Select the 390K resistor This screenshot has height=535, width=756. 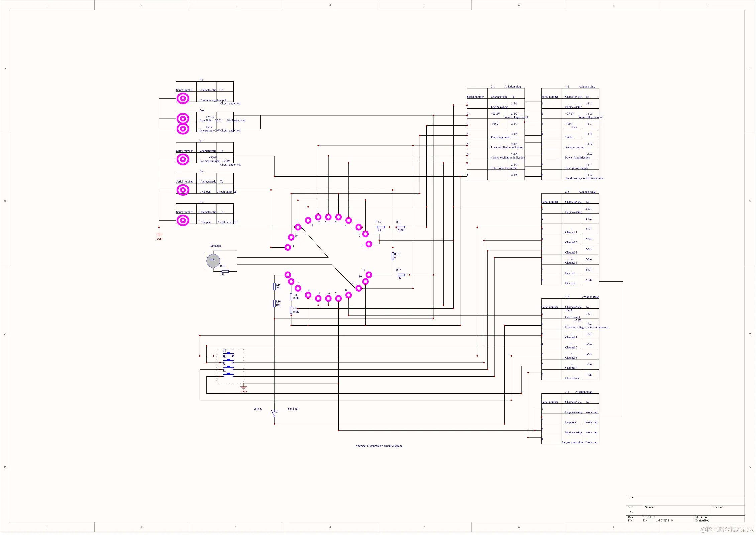[291, 310]
